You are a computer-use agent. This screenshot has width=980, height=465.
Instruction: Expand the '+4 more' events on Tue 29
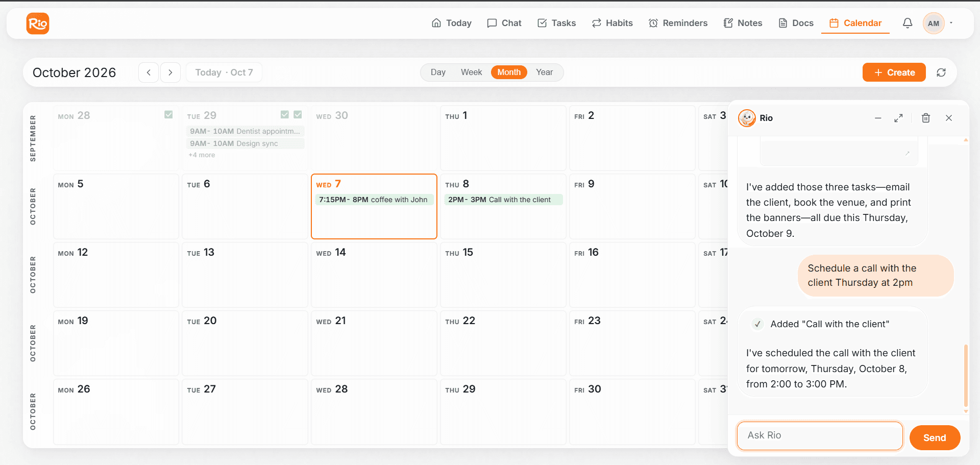pyautogui.click(x=202, y=155)
